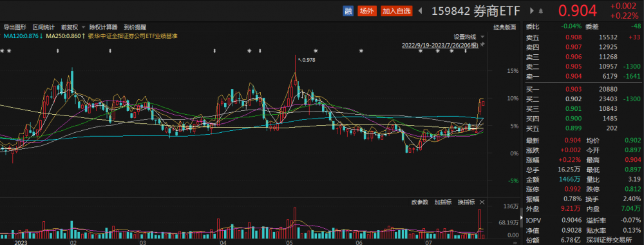
Task: Select the 卖四 0.907 order row
Action: tap(583, 47)
